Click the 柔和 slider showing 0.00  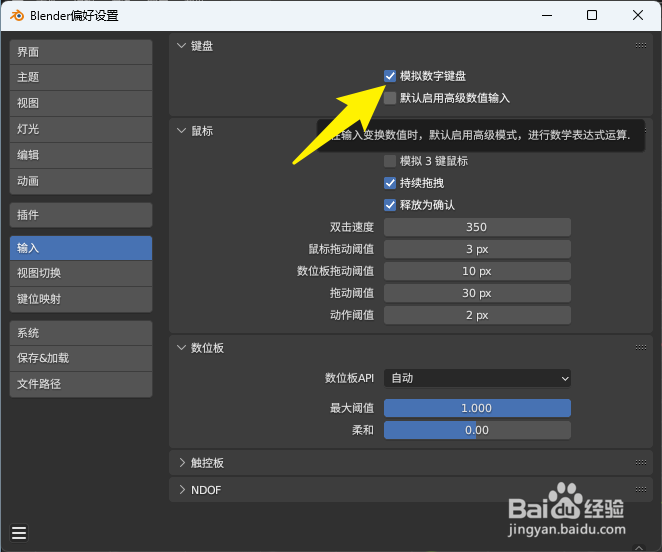coord(477,430)
